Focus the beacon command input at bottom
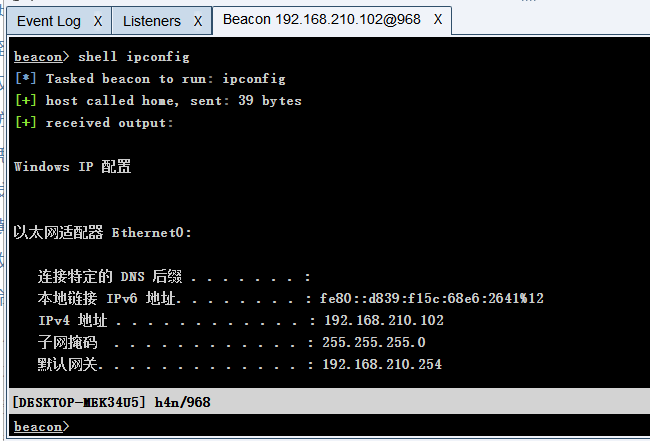 (x=360, y=426)
